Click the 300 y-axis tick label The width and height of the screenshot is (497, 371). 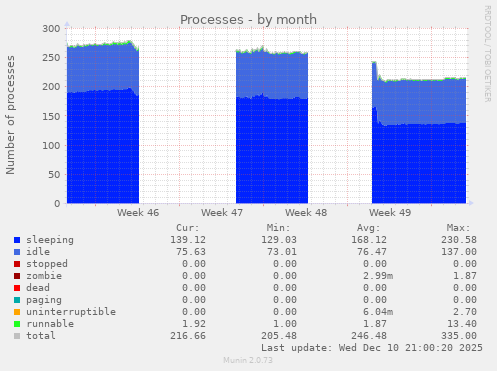[51, 29]
